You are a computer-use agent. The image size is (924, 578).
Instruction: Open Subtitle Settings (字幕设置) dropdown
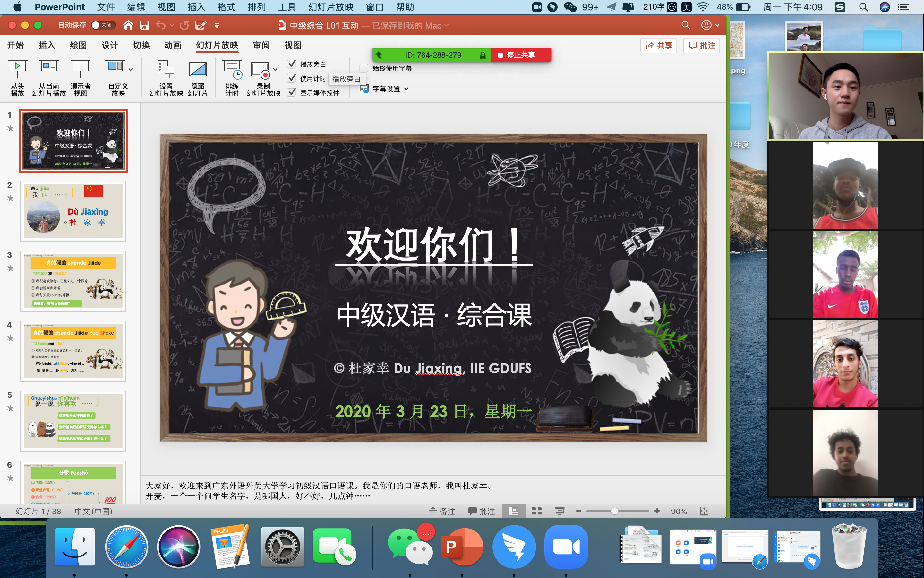click(x=384, y=89)
